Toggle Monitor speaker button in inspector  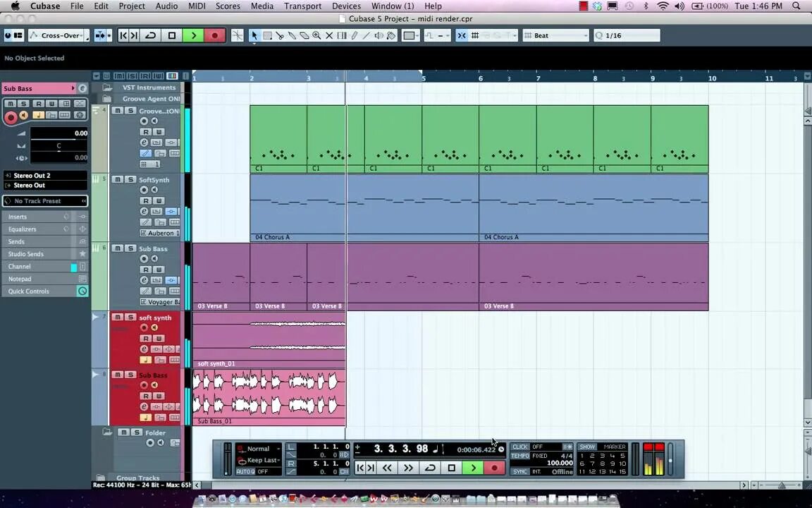pos(24,115)
